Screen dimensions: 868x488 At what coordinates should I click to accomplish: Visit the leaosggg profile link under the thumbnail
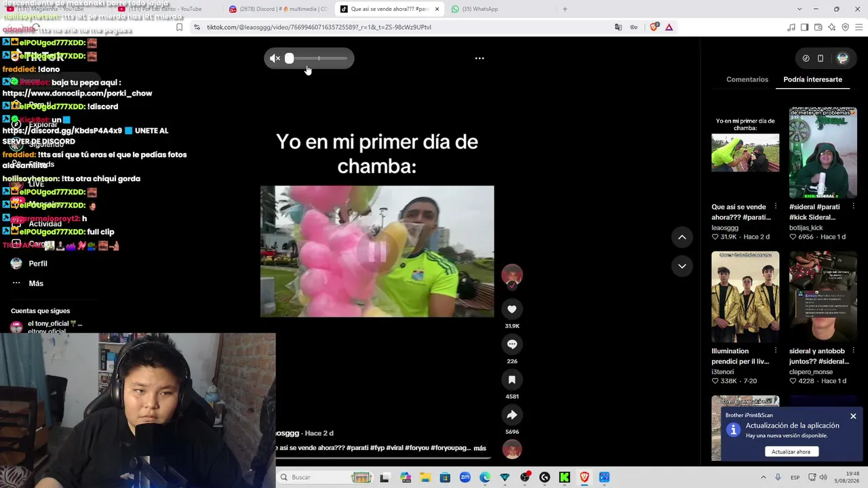725,228
